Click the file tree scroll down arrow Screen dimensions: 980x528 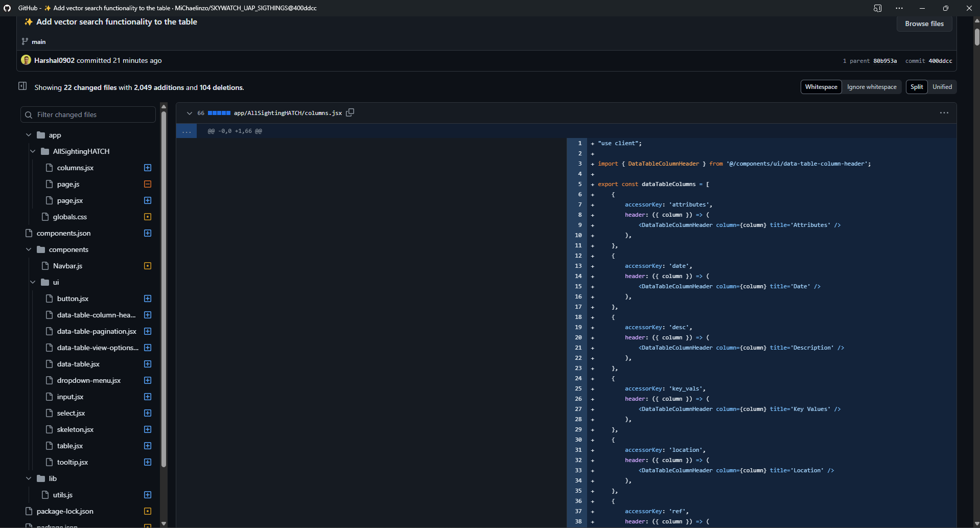[x=164, y=523]
